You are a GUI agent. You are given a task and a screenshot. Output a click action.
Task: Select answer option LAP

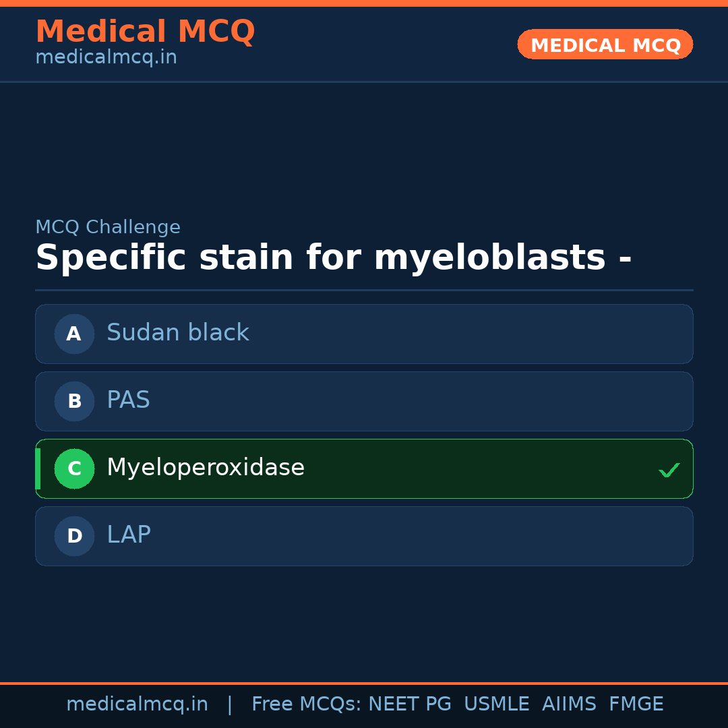click(364, 536)
